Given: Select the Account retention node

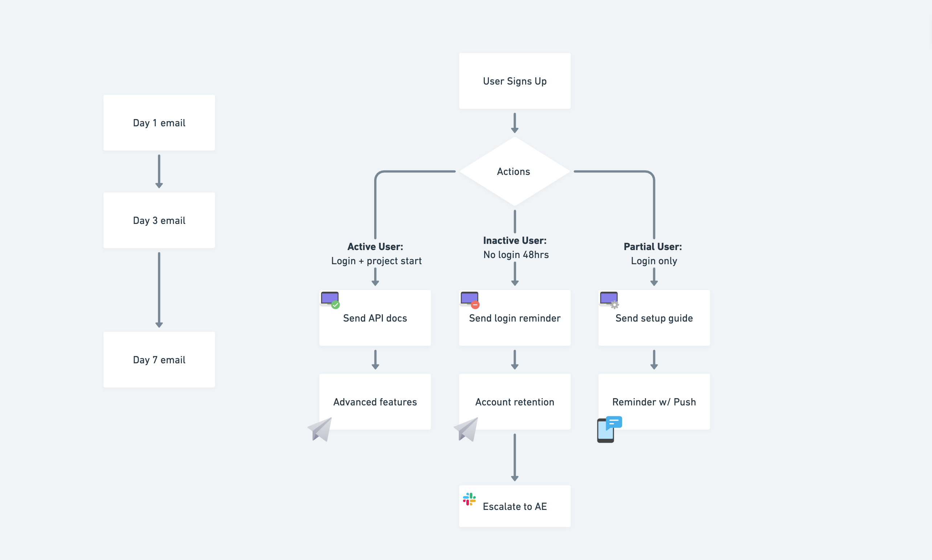Looking at the screenshot, I should point(515,401).
